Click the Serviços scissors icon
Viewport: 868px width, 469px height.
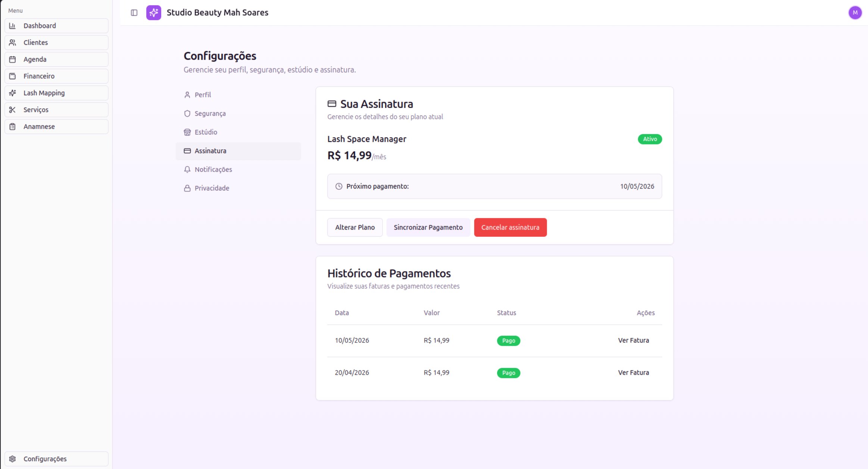[x=12, y=110]
